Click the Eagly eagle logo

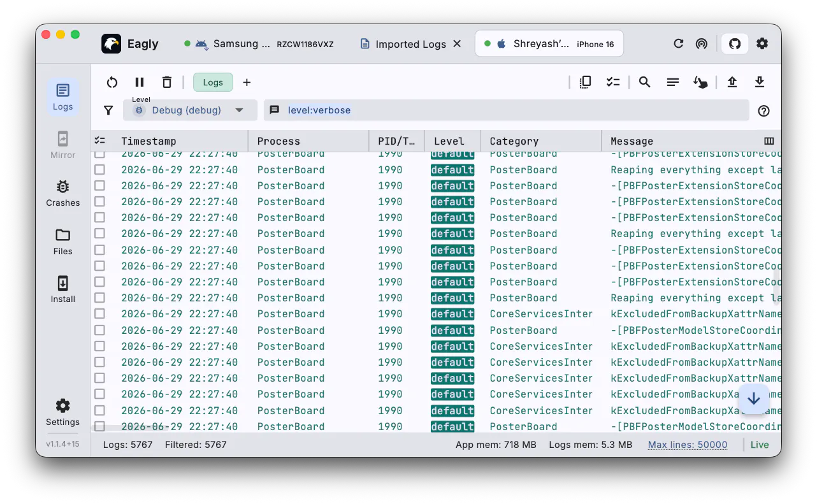point(111,43)
